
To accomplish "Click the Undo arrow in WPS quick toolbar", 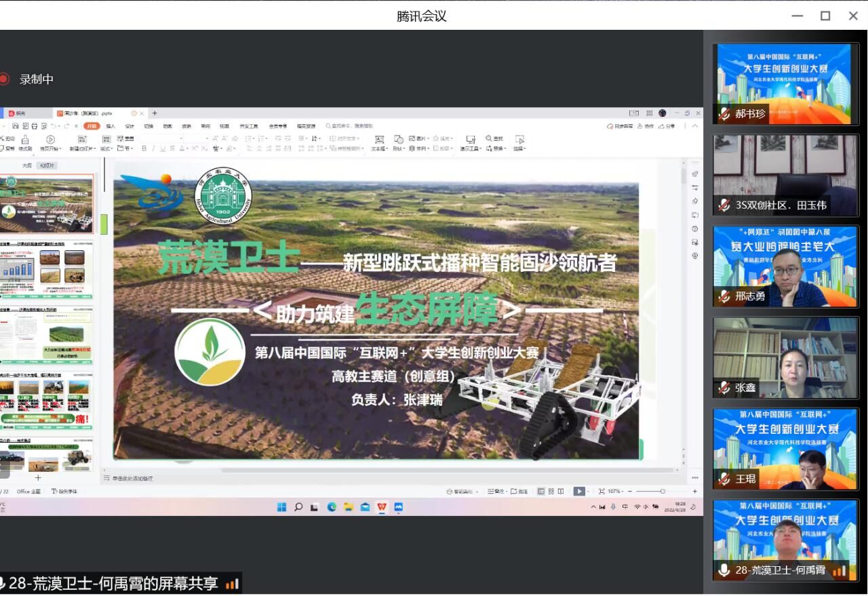I will [54, 126].
